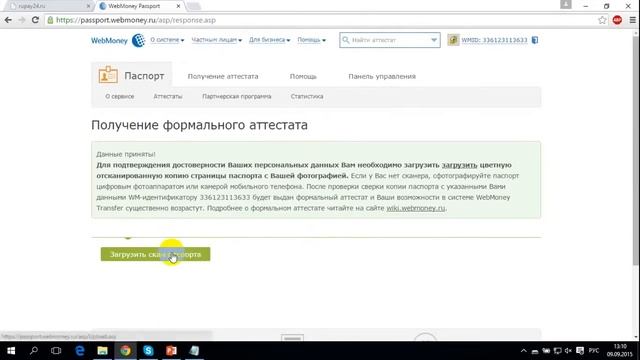Image resolution: width=640 pixels, height=360 pixels.
Task: Expand Для бизнеса dropdown menu
Action: [269, 40]
